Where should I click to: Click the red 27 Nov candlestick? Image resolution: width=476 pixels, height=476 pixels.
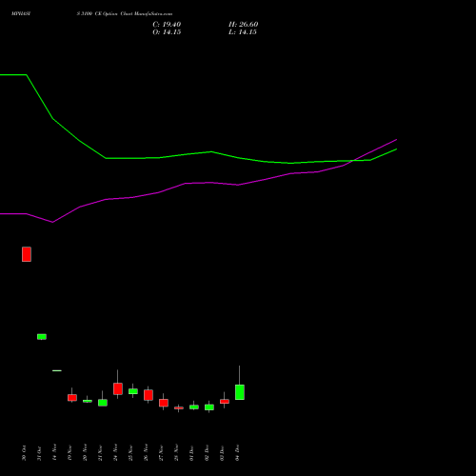pos(164,403)
